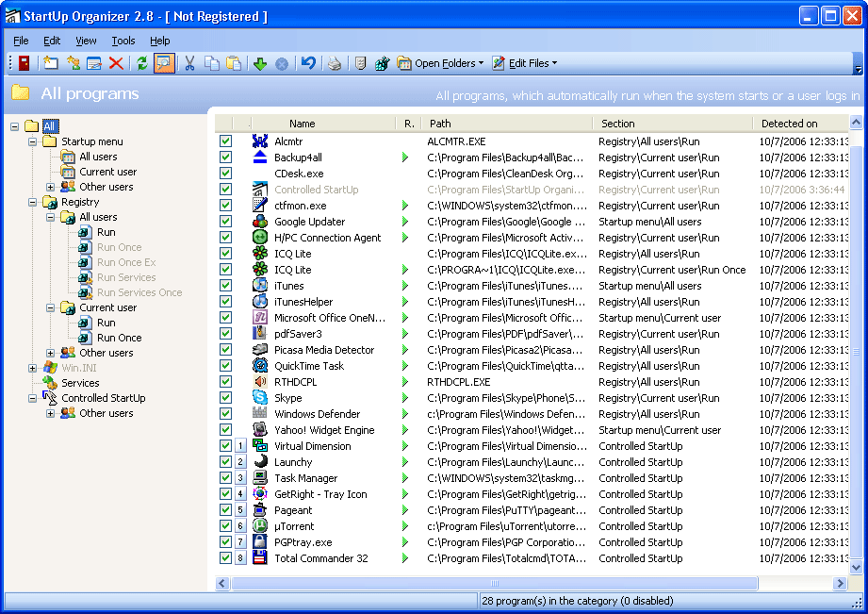This screenshot has width=868, height=614.
Task: Click the Skype icon in the program list
Action: pyautogui.click(x=259, y=397)
